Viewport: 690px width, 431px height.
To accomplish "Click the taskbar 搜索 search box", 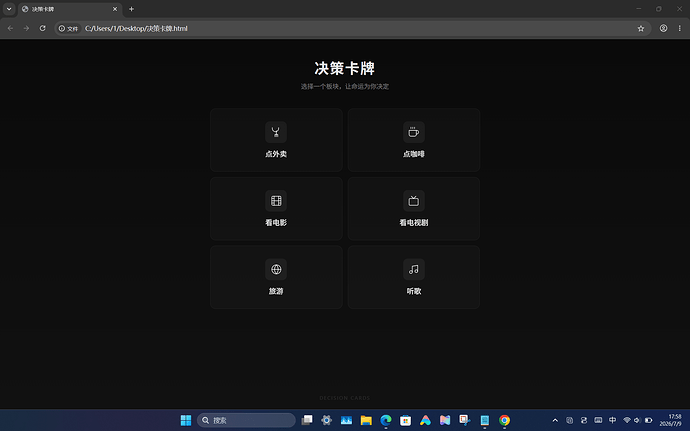I will [246, 420].
